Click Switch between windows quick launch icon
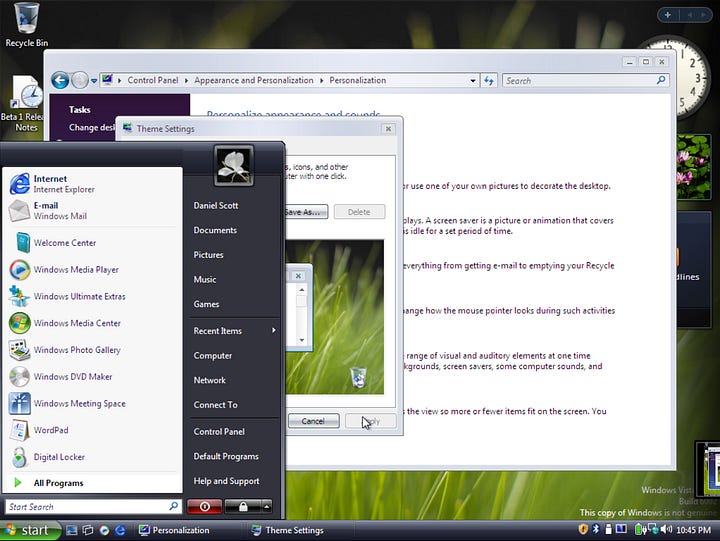The height and width of the screenshot is (541, 720). [x=88, y=530]
